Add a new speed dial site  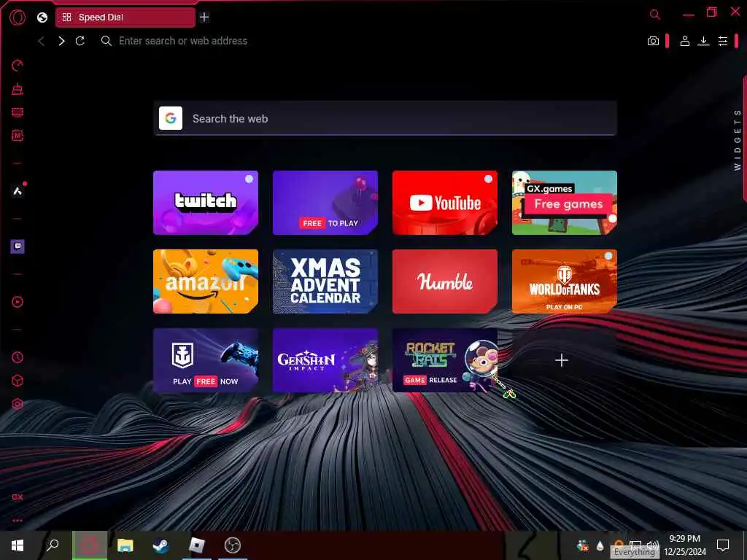[562, 360]
